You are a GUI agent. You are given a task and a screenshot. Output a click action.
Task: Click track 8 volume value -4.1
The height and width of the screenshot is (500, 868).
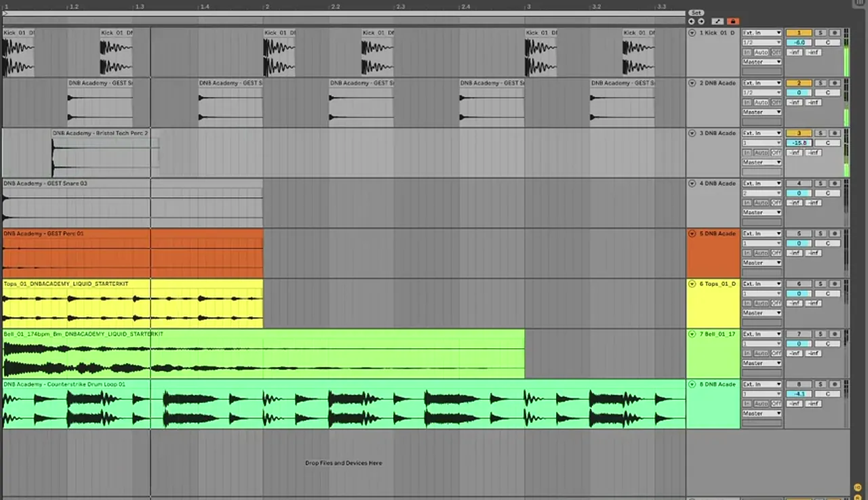(799, 393)
